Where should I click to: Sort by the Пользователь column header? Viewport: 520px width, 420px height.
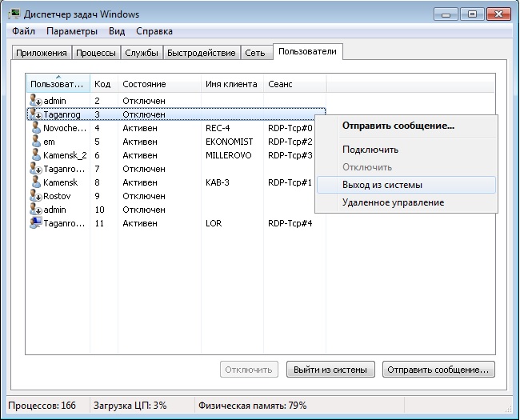pos(58,84)
